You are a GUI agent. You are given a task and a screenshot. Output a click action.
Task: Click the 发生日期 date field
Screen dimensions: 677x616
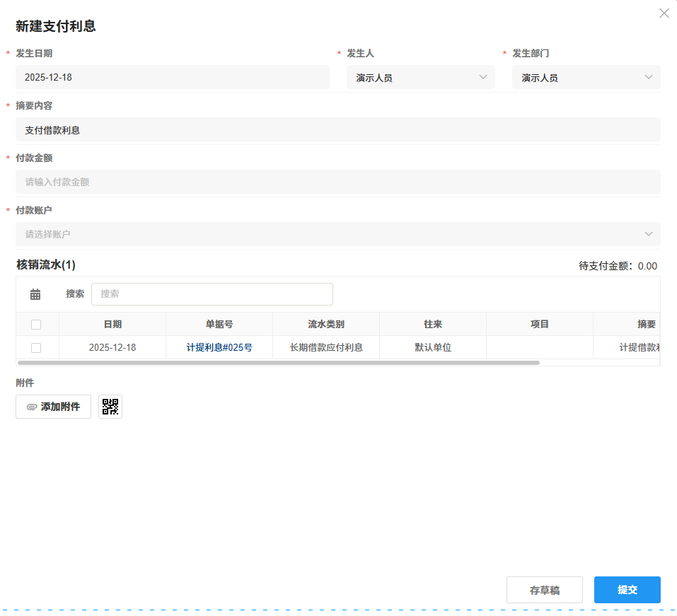173,77
